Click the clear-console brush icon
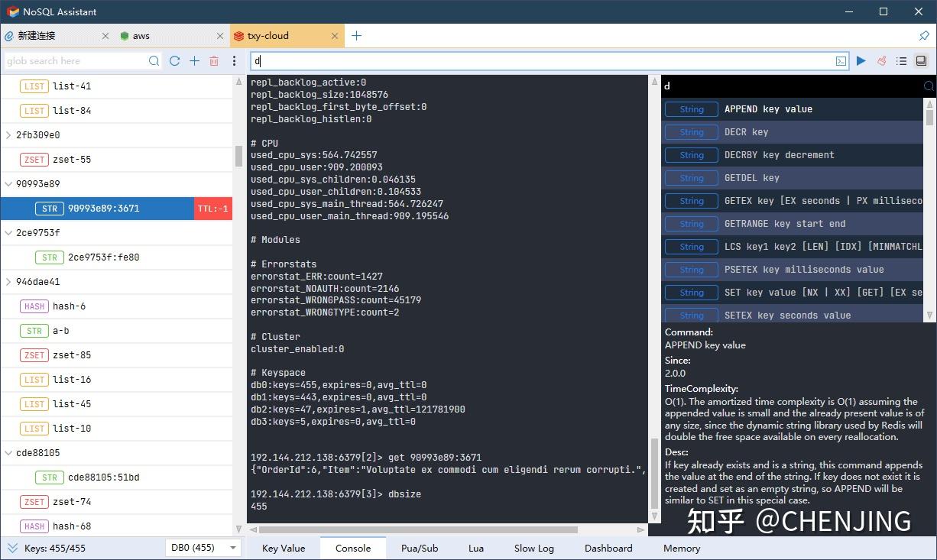 click(x=881, y=60)
